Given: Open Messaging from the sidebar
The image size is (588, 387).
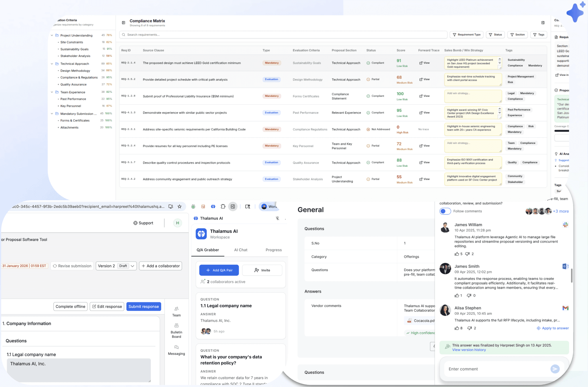Looking at the screenshot, I should [x=176, y=350].
